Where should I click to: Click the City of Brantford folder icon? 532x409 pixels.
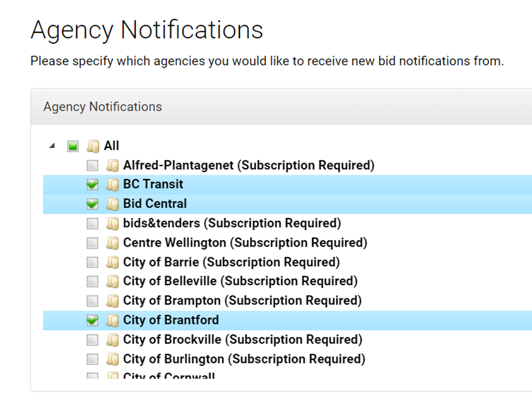(x=112, y=320)
